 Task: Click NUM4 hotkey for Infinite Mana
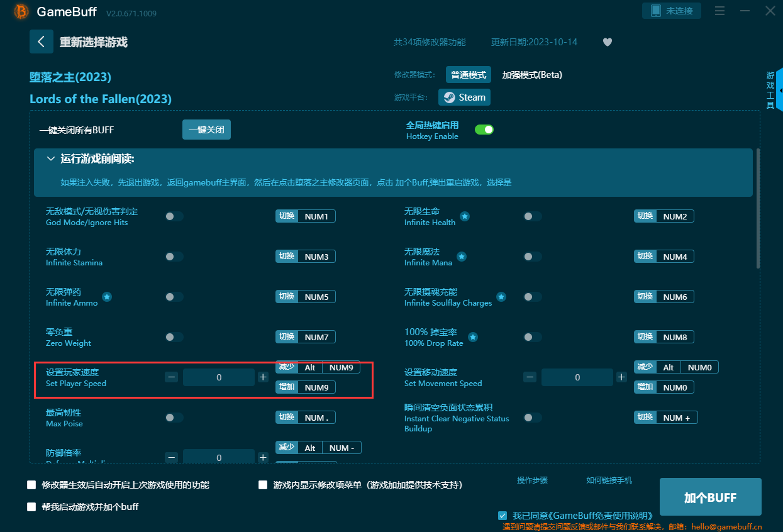pyautogui.click(x=675, y=257)
